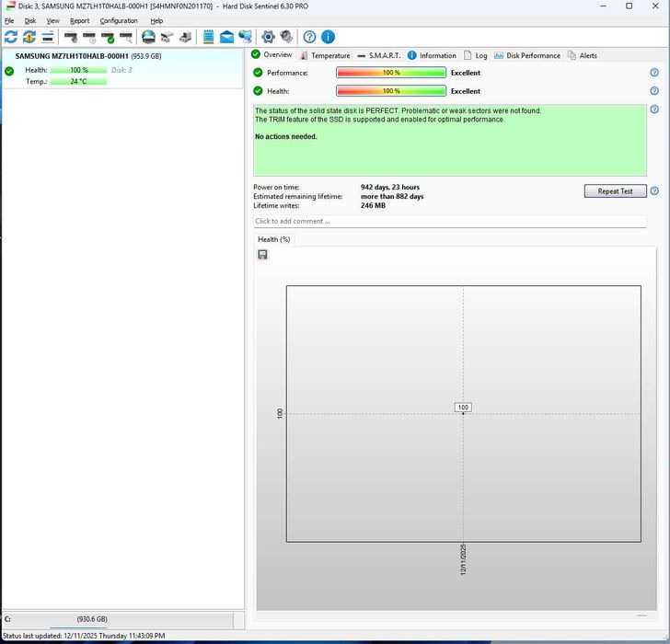Image resolution: width=670 pixels, height=644 pixels.
Task: Click the Temp. 24 °C bar in left panel
Action: (78, 81)
